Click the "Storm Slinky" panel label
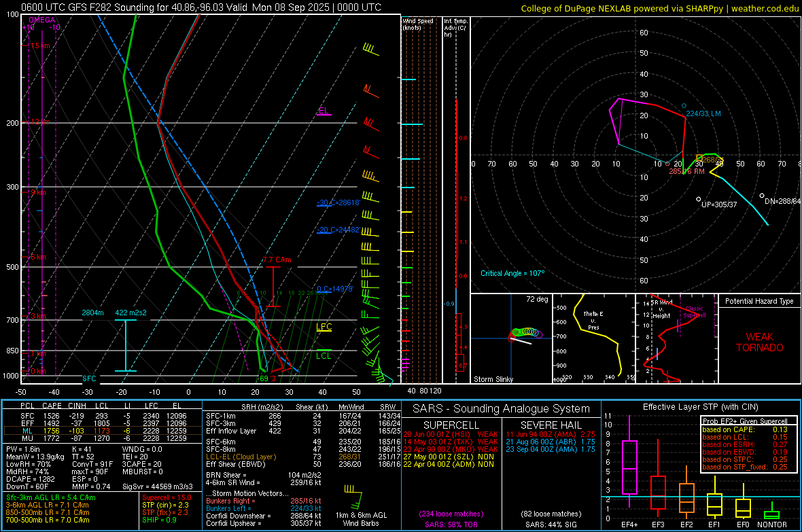This screenshot has width=802, height=532. 493,379
